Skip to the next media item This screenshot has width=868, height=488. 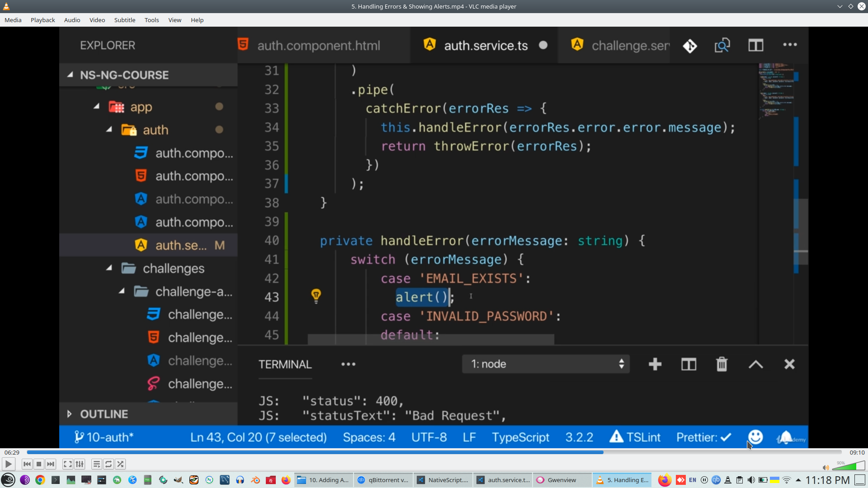pos(51,464)
